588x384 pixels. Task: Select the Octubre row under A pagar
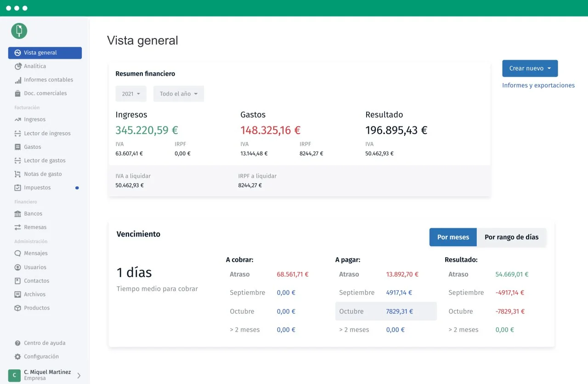tap(385, 311)
